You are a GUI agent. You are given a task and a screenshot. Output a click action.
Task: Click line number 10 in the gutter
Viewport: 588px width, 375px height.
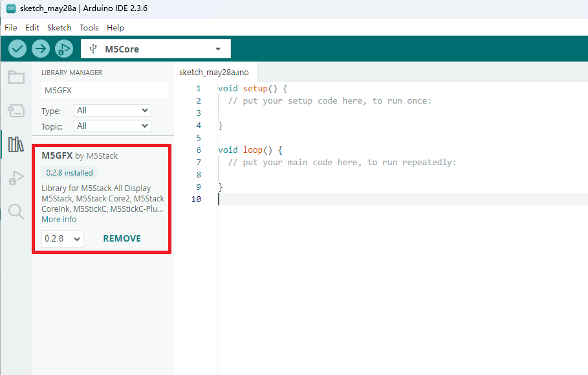point(196,199)
